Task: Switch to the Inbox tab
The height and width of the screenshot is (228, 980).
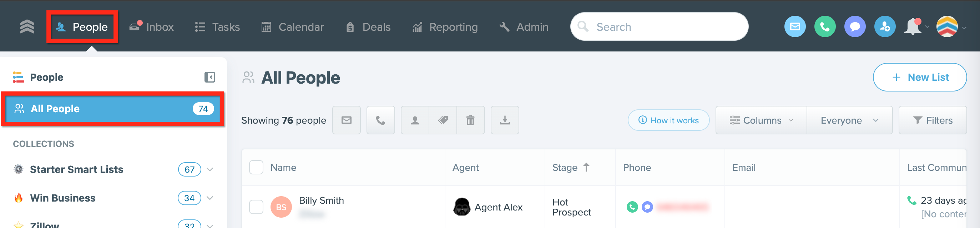Action: [151, 27]
